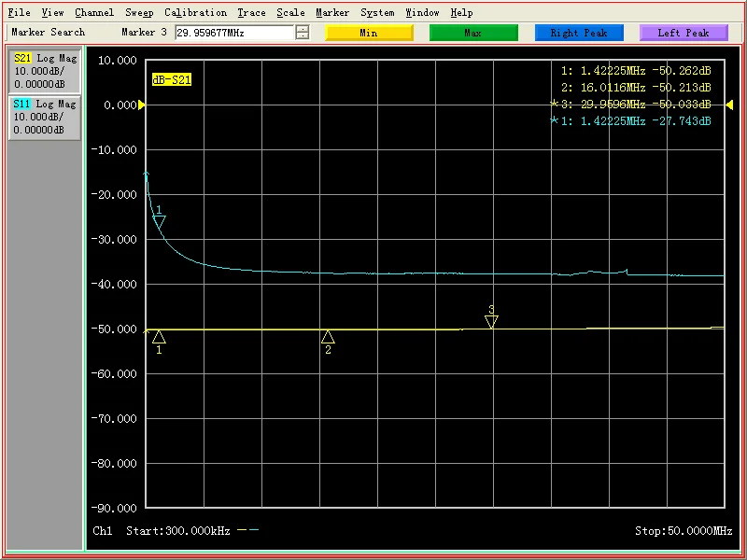Click the Left Peak button
747x560 pixels.
(x=684, y=33)
